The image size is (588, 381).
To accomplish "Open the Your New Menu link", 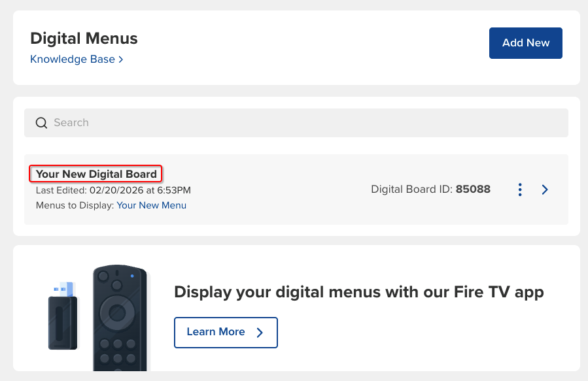I will 151,205.
